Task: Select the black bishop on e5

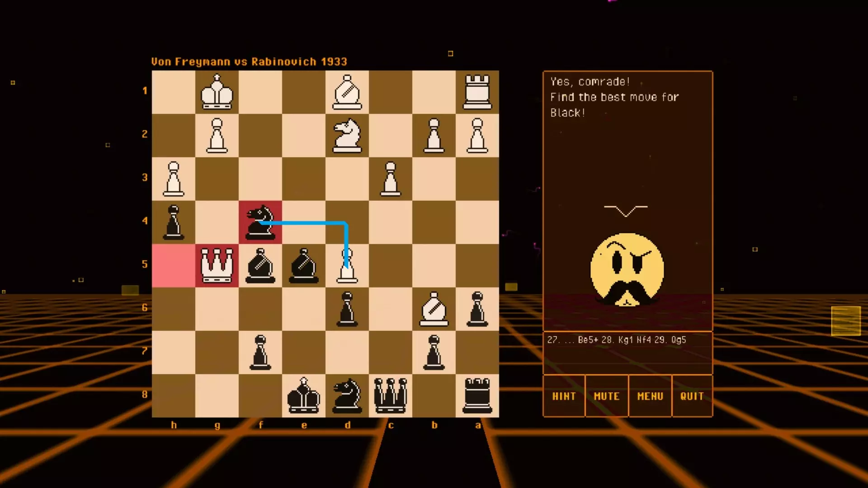Action: [303, 266]
